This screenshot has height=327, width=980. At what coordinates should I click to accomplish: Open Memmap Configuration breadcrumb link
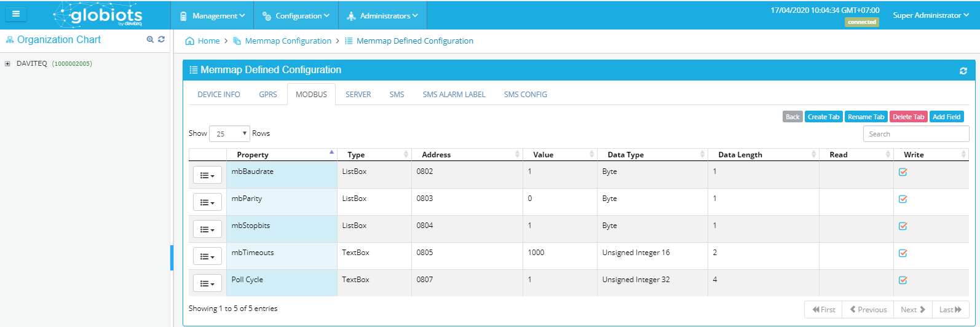[288, 41]
